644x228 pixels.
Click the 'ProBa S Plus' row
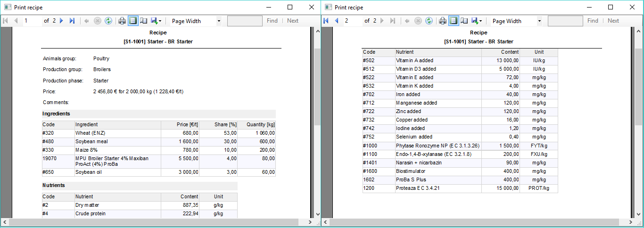click(x=460, y=180)
